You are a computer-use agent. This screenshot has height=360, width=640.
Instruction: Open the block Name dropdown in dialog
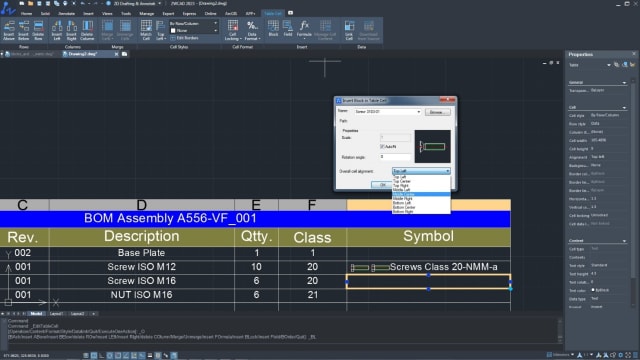(x=387, y=111)
